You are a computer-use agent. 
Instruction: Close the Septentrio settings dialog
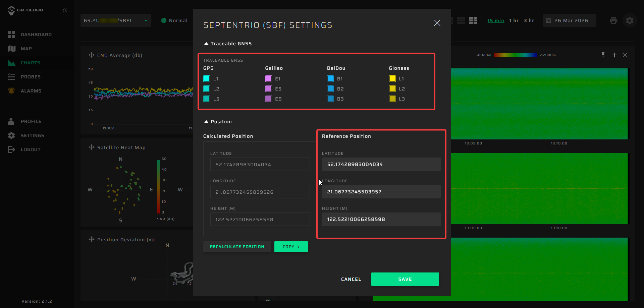437,23
